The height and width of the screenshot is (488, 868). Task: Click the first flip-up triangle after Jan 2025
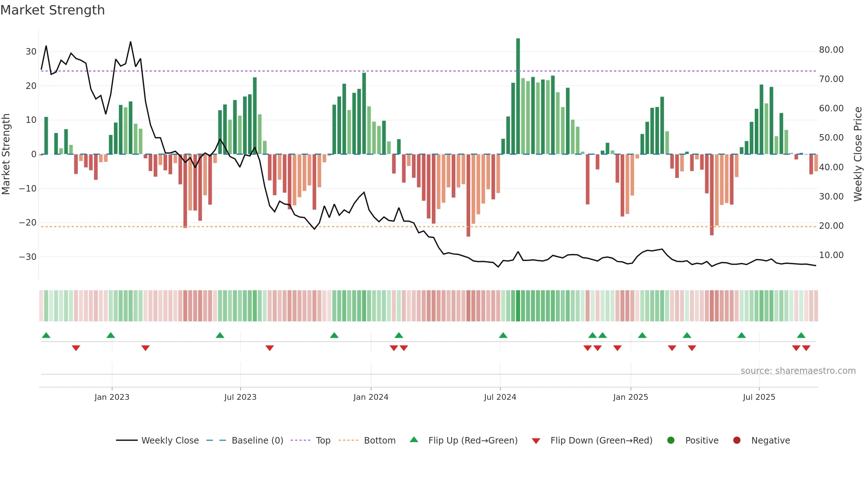tap(642, 335)
